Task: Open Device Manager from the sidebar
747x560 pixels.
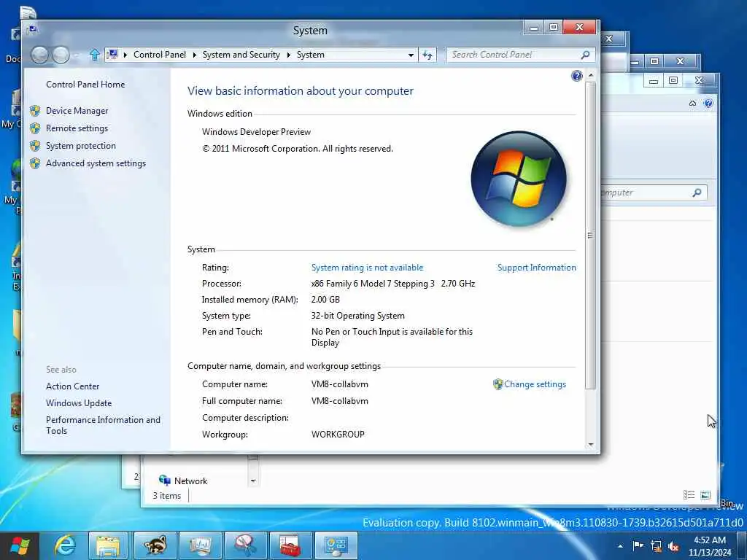Action: point(77,111)
